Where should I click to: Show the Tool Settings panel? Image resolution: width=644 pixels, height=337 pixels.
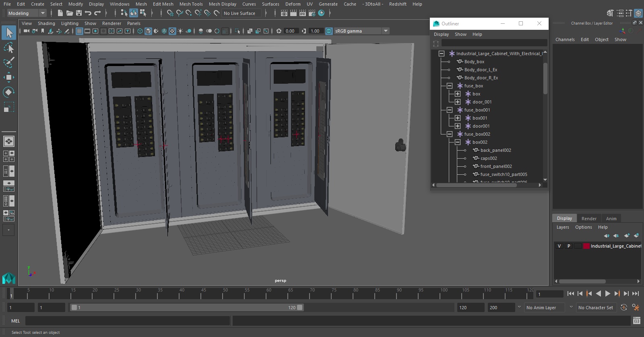[629, 13]
